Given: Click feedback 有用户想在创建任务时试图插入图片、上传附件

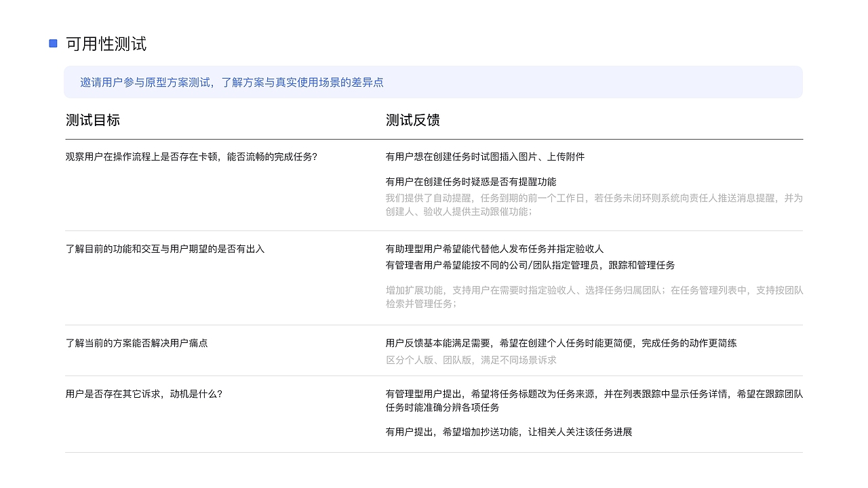Looking at the screenshot, I should pyautogui.click(x=485, y=157).
